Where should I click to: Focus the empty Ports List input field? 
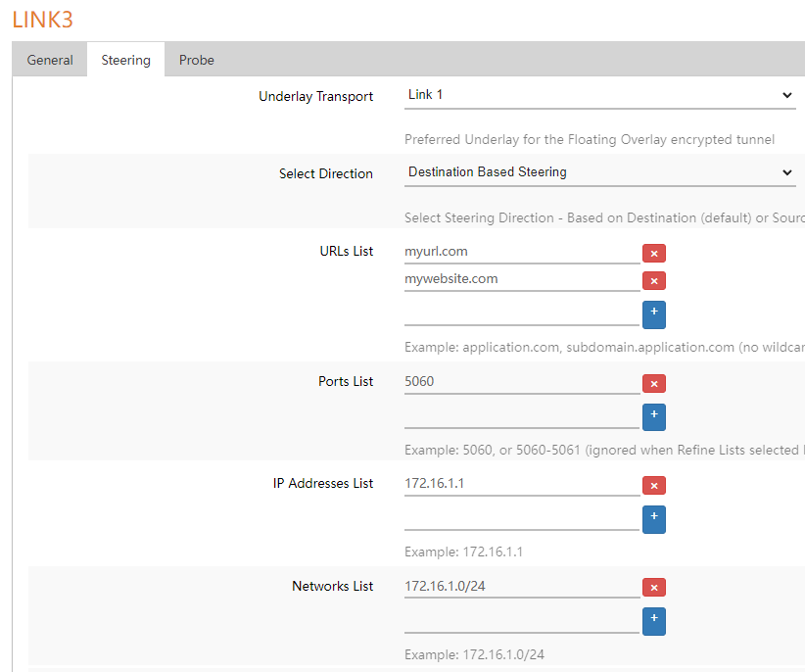[x=521, y=416]
